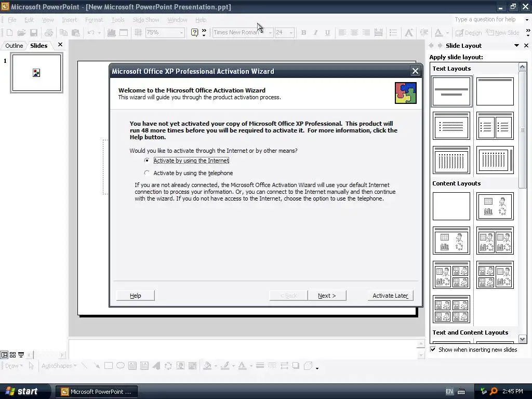The width and height of the screenshot is (532, 399).
Task: Click the New blank presentation icon
Action: click(9, 33)
